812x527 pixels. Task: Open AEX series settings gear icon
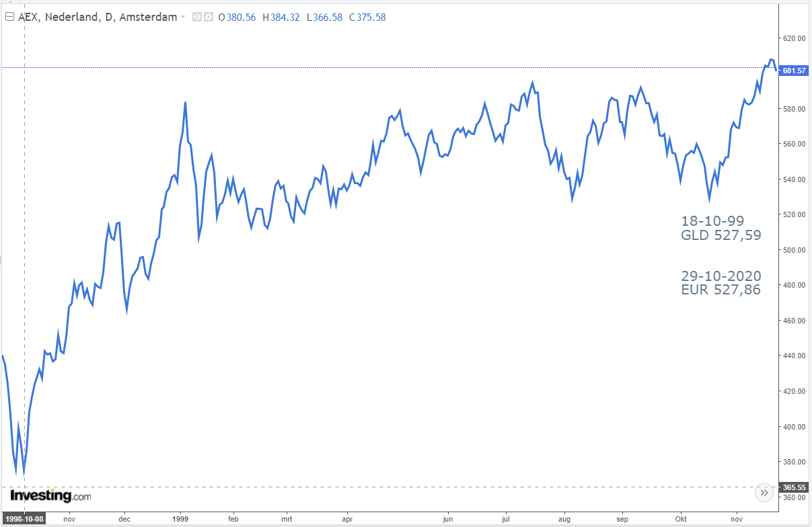click(209, 17)
